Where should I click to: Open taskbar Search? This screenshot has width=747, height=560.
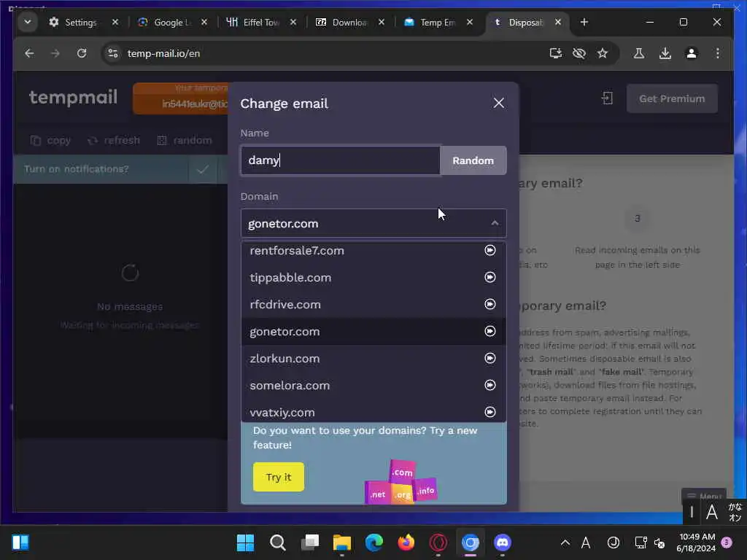(x=277, y=542)
